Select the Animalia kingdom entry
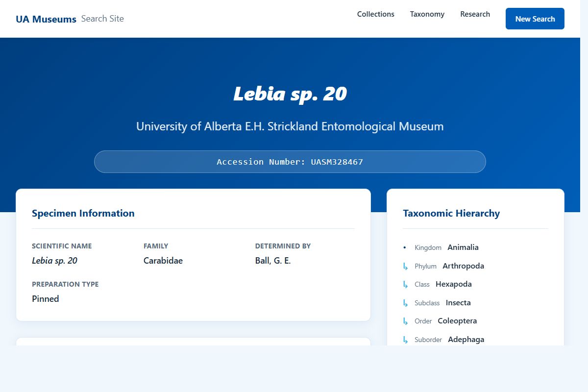Screen dimensions: 588x392 [463, 247]
